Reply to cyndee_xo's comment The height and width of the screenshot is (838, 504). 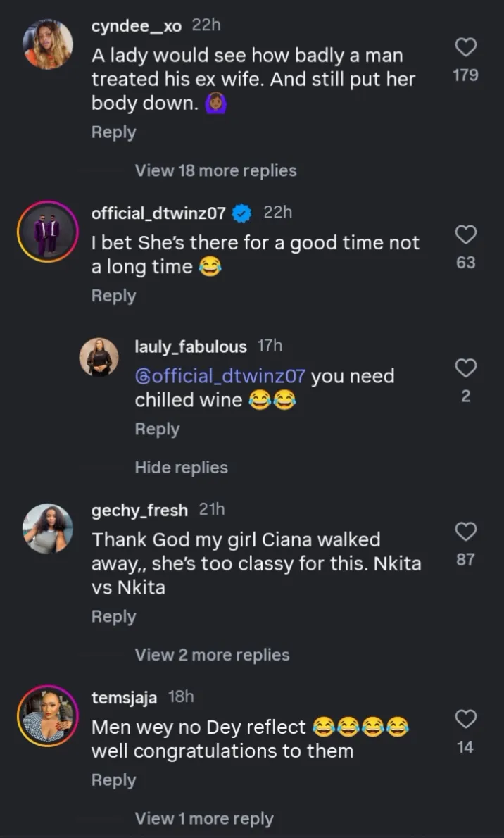113,132
